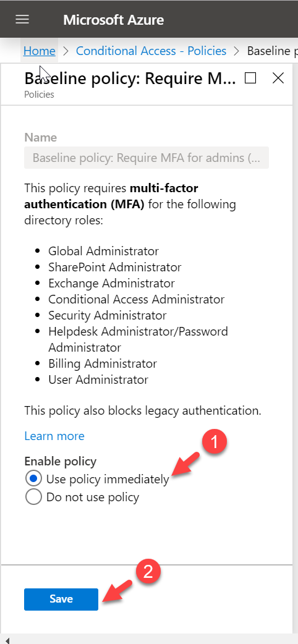Select Do not use policy option
Screen dimensions: 298x644
(33, 498)
